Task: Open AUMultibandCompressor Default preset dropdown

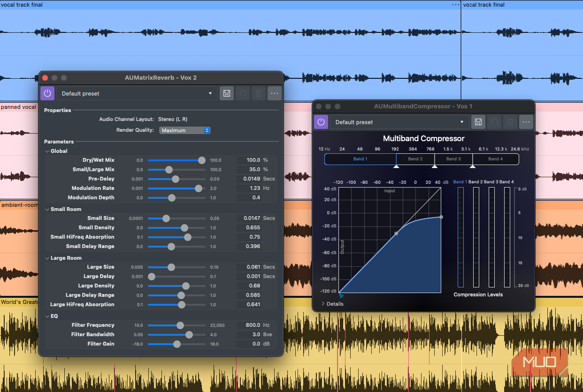Action: pos(399,122)
